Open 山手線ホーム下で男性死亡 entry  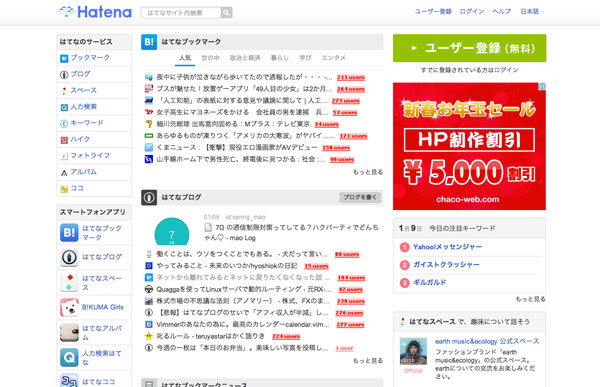point(241,159)
